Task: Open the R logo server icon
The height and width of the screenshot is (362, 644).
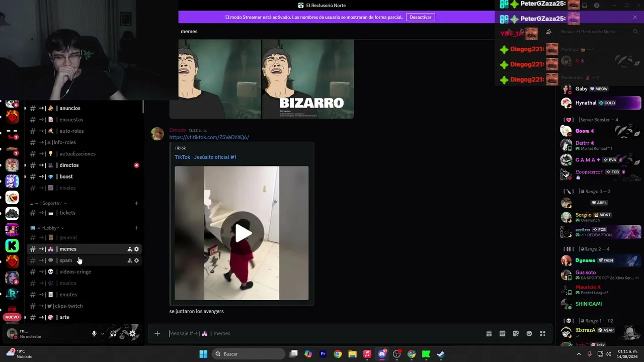Action: (x=12, y=294)
